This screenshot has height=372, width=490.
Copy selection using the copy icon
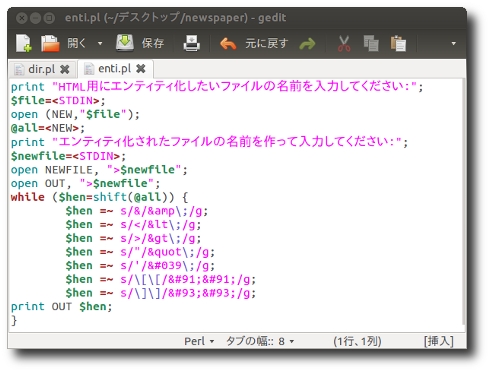point(371,43)
